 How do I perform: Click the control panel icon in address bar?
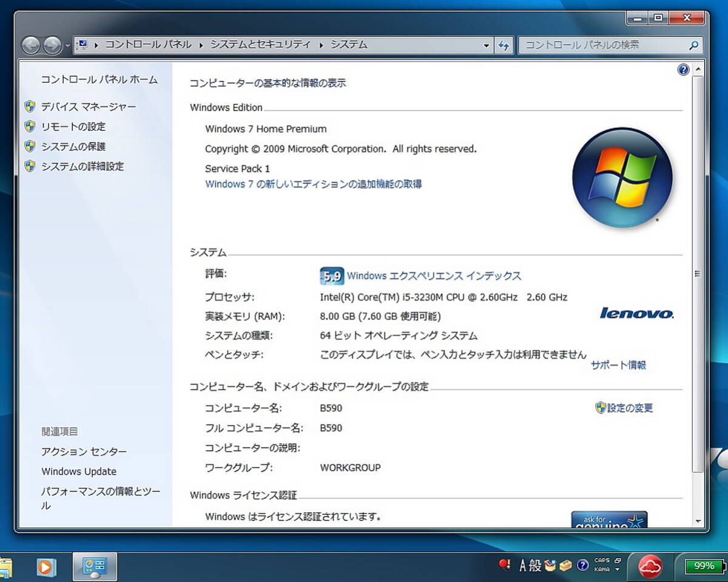pos(83,45)
